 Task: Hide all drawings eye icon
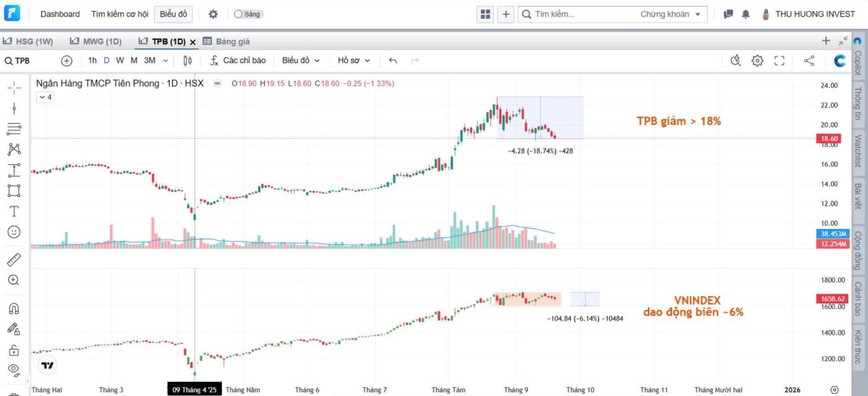point(14,370)
